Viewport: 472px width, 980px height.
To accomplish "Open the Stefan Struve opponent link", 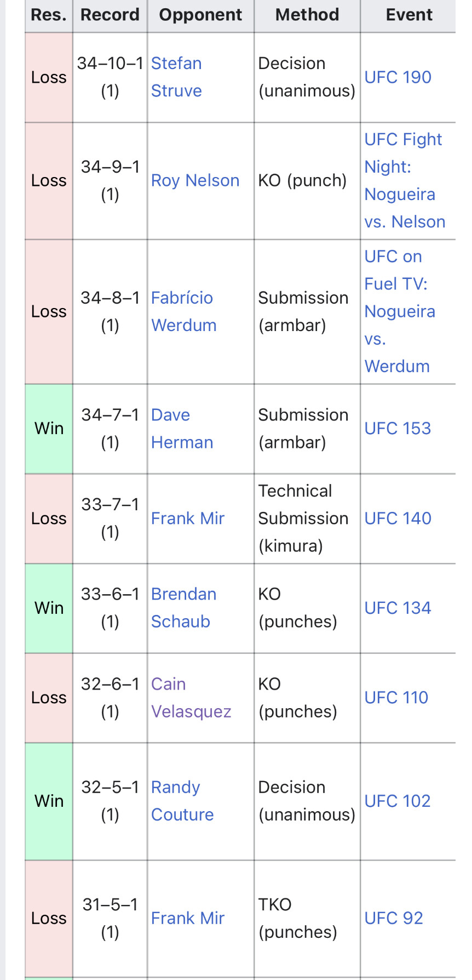I will coord(176,77).
